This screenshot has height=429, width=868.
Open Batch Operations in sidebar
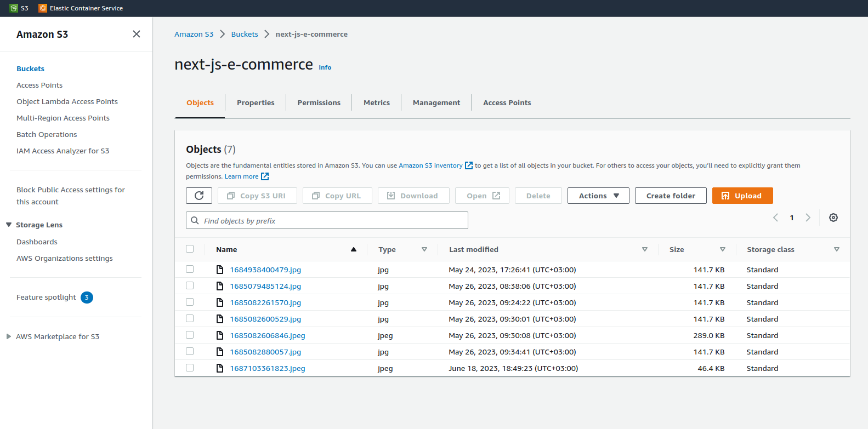point(47,134)
